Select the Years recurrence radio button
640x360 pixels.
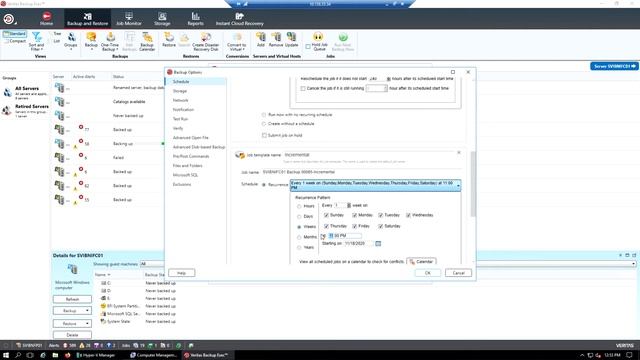pyautogui.click(x=299, y=247)
